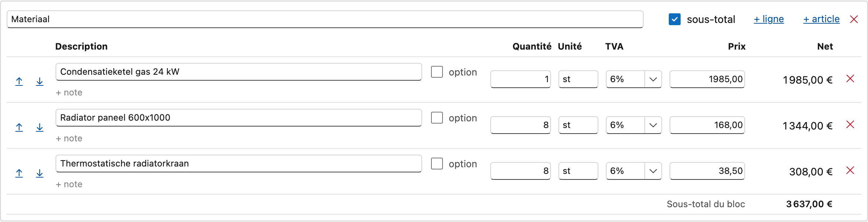Viewport: 868px width, 222px height.
Task: Mark Radiator paneel as option
Action: 437,118
